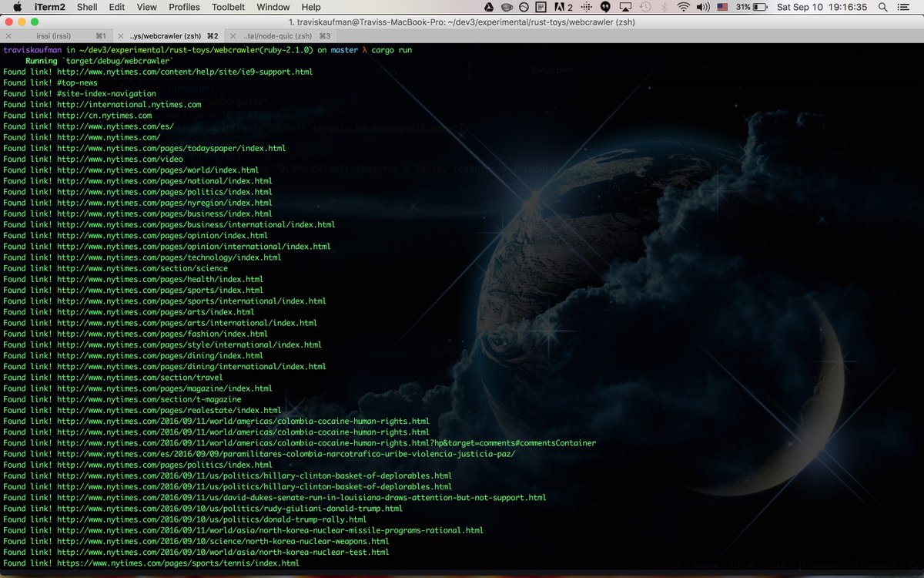Open the Window menu
Screen dimensions: 924x578
pos(273,7)
